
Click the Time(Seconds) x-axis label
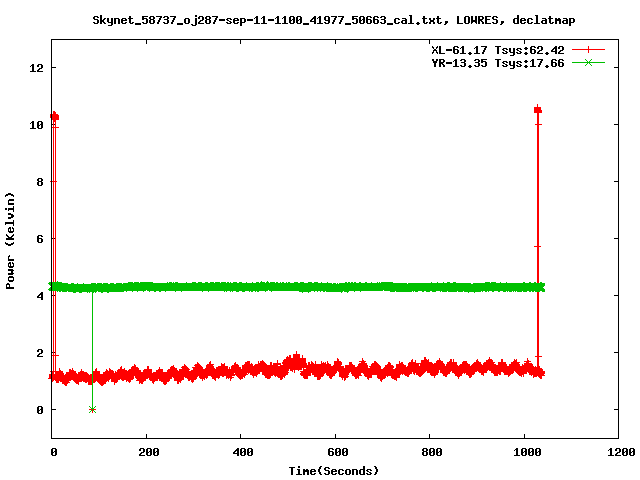pos(335,470)
